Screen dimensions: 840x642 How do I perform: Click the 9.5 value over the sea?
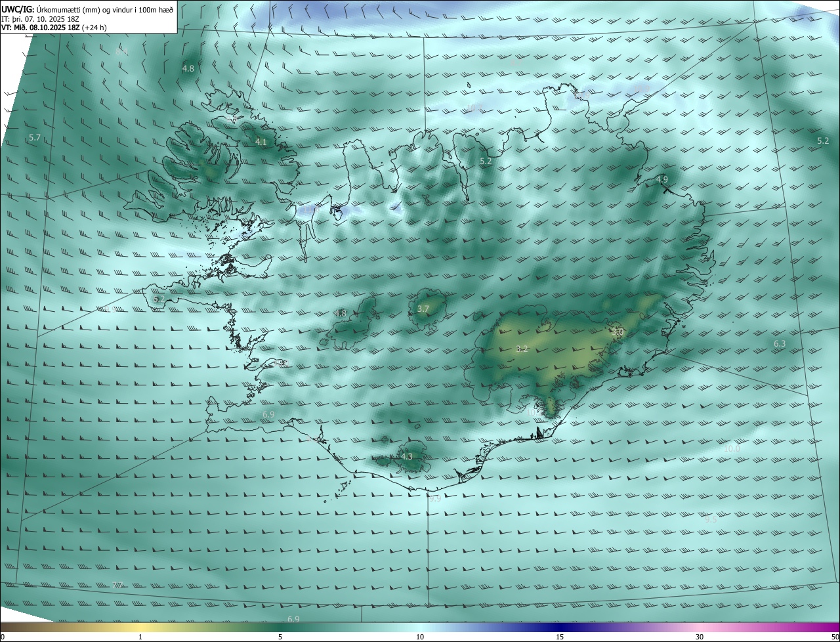click(x=711, y=519)
